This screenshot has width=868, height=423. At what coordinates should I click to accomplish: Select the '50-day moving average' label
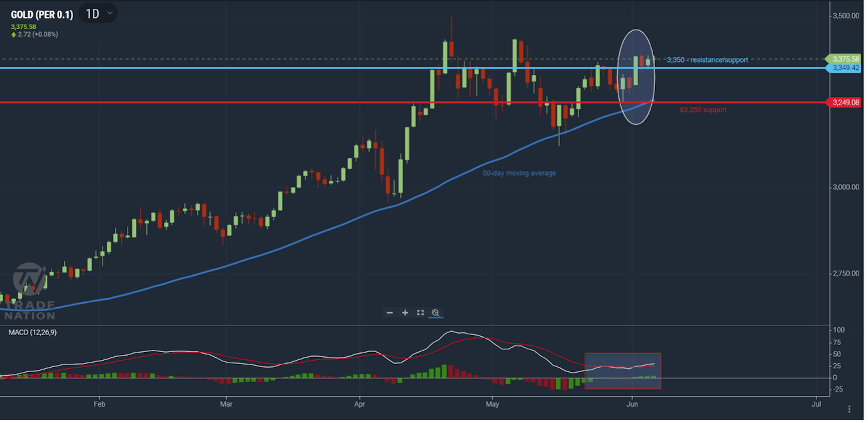pyautogui.click(x=519, y=173)
